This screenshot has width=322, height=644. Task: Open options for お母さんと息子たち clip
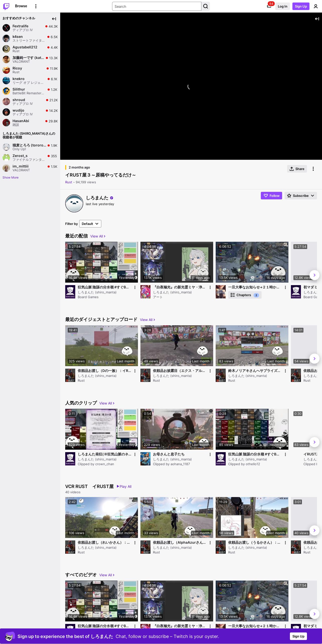coord(210,454)
